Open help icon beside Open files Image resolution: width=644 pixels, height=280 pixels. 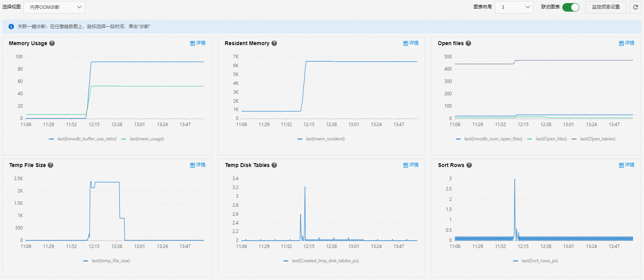coord(468,43)
